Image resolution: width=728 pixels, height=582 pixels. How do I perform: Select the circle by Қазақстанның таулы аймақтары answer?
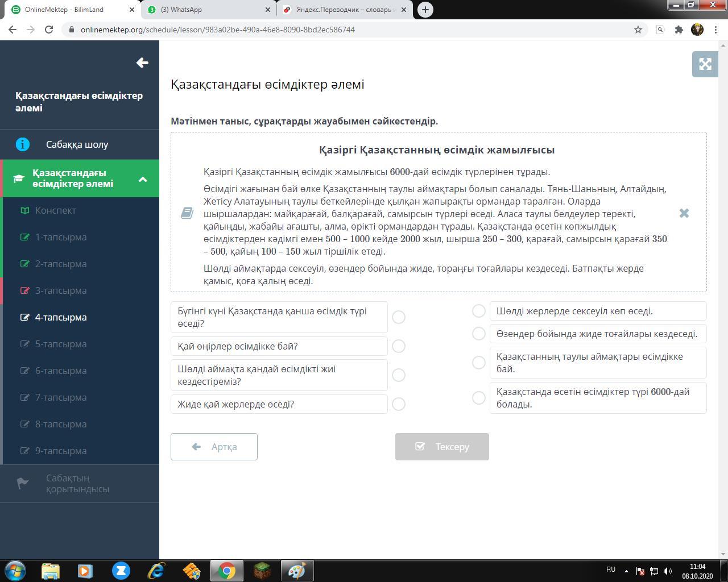click(x=479, y=363)
